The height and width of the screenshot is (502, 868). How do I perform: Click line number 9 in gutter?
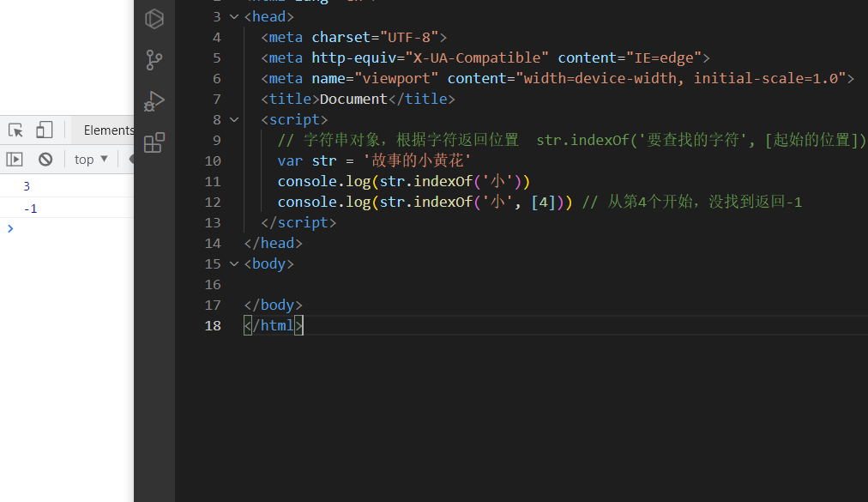216,140
